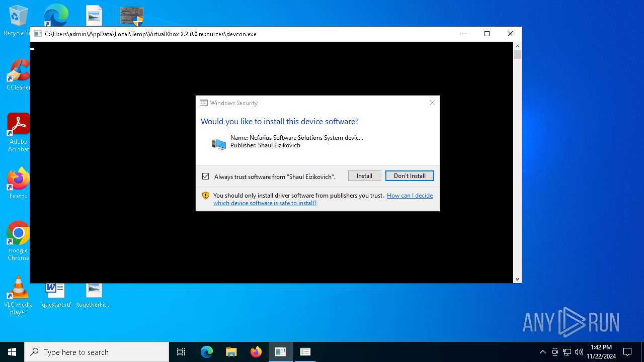Click scroll down arrow in console window
The height and width of the screenshot is (362, 644).
(517, 279)
